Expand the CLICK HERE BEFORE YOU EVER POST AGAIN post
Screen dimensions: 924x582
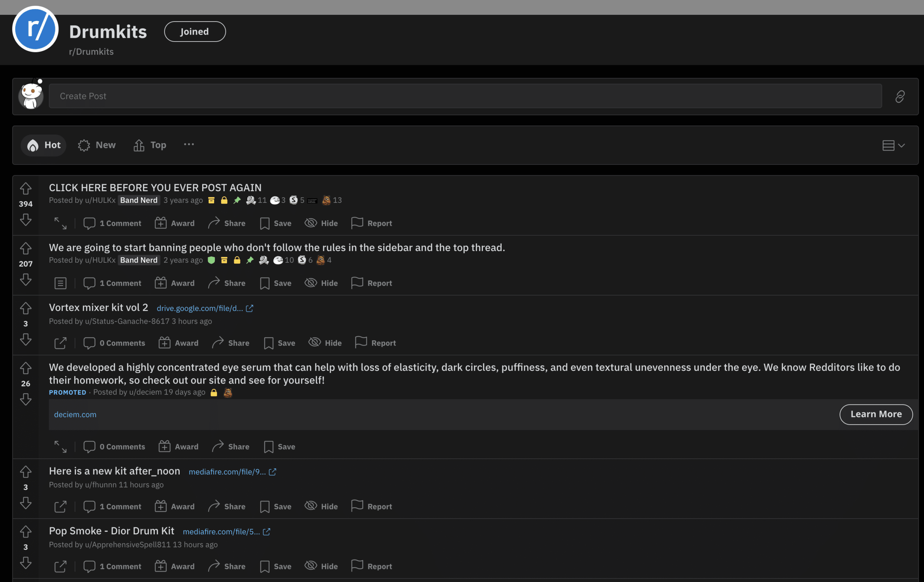point(60,223)
